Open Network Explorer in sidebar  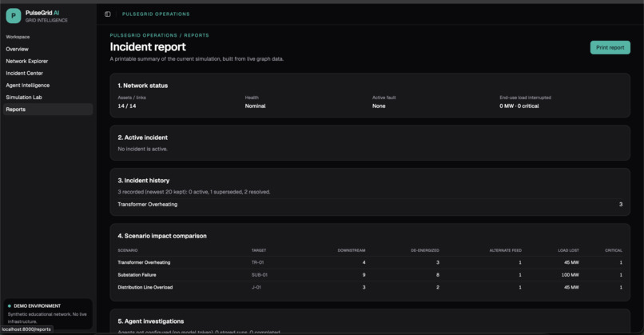pos(26,61)
